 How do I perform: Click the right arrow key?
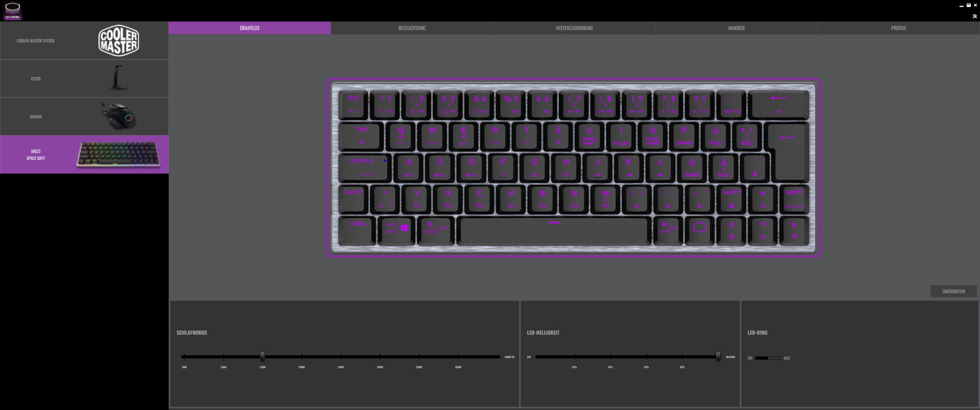(794, 230)
